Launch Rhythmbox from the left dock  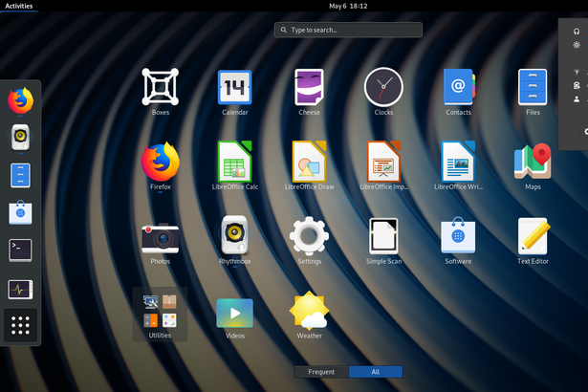[21, 137]
